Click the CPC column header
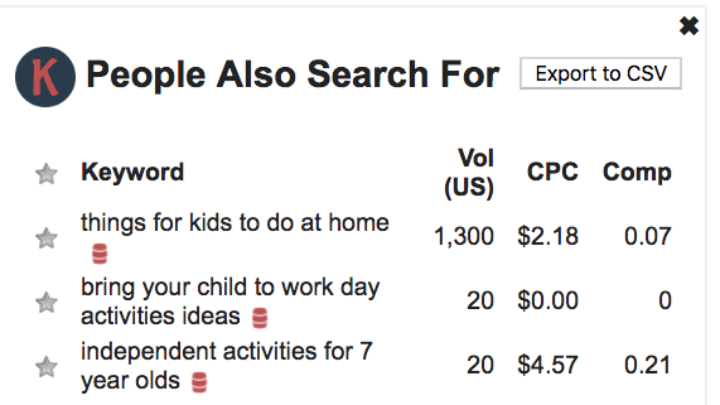 click(x=552, y=172)
